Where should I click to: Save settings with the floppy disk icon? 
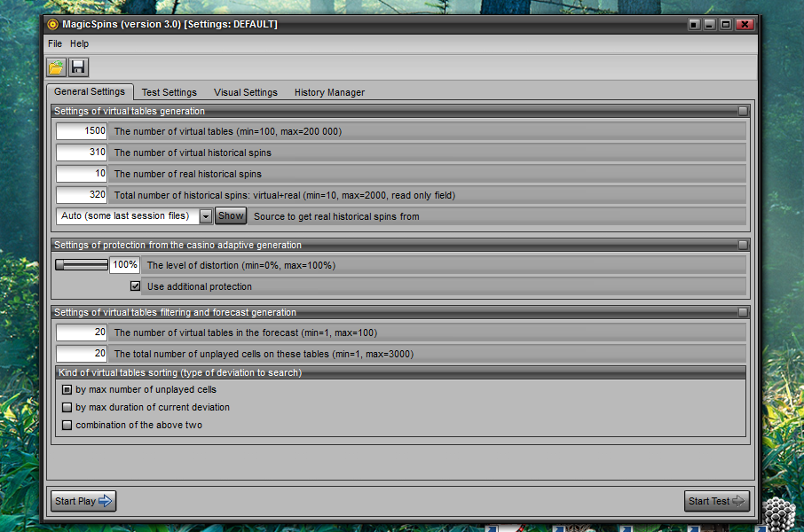tap(78, 67)
